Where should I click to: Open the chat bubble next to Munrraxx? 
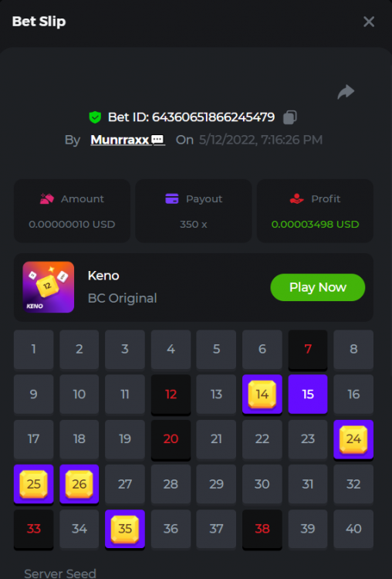click(x=157, y=140)
